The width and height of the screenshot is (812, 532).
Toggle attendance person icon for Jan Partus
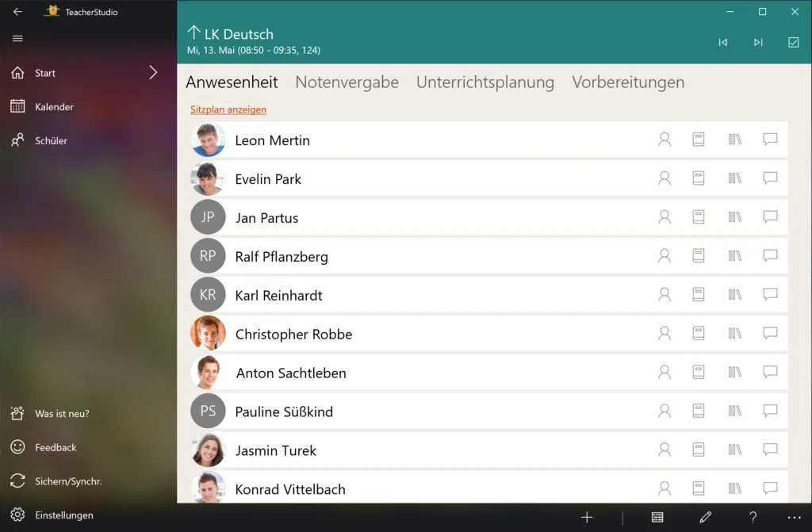tap(665, 216)
